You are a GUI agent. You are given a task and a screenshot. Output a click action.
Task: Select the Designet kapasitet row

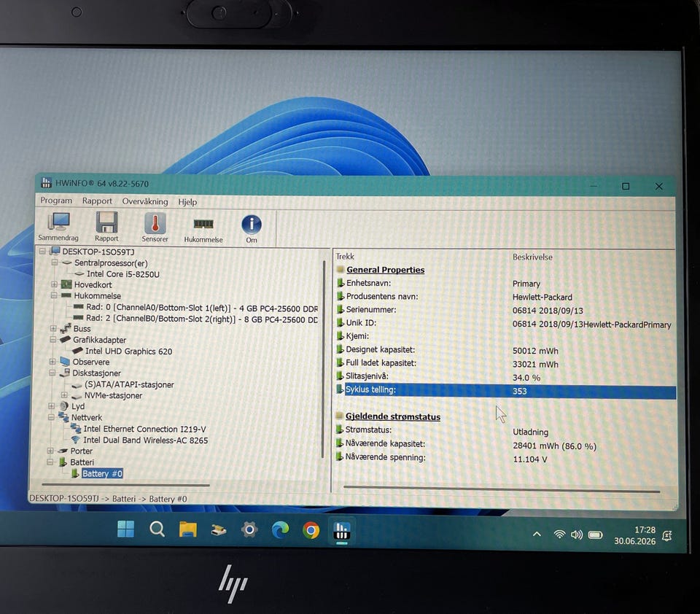[x=505, y=350]
